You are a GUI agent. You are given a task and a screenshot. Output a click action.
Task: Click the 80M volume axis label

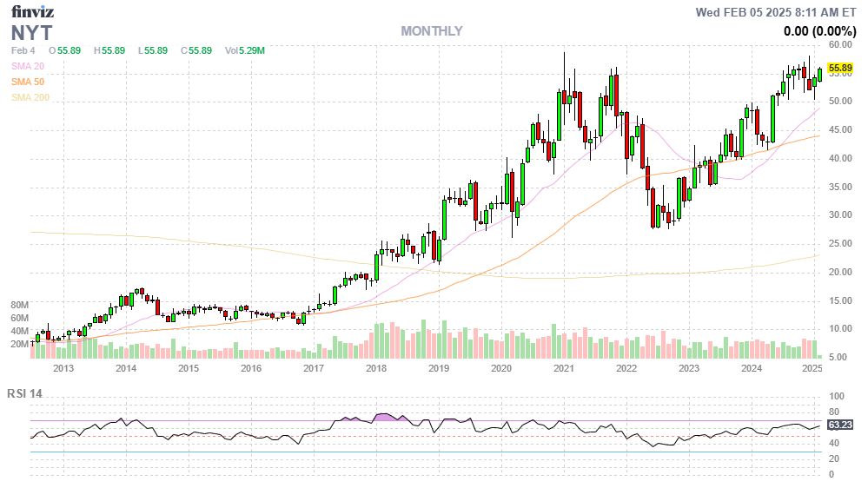click(x=20, y=306)
